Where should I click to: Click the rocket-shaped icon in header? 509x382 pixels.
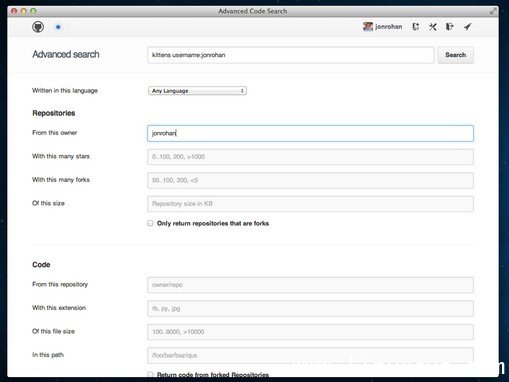coord(467,27)
